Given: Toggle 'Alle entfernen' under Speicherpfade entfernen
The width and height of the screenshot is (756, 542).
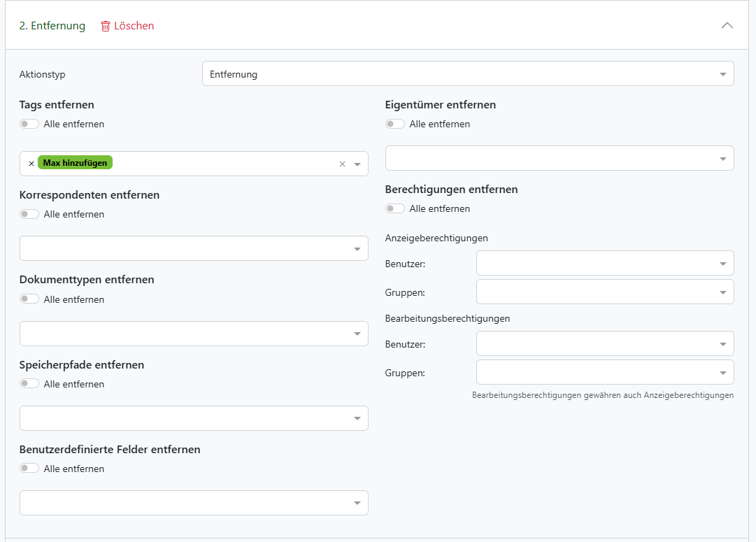Looking at the screenshot, I should 29,384.
